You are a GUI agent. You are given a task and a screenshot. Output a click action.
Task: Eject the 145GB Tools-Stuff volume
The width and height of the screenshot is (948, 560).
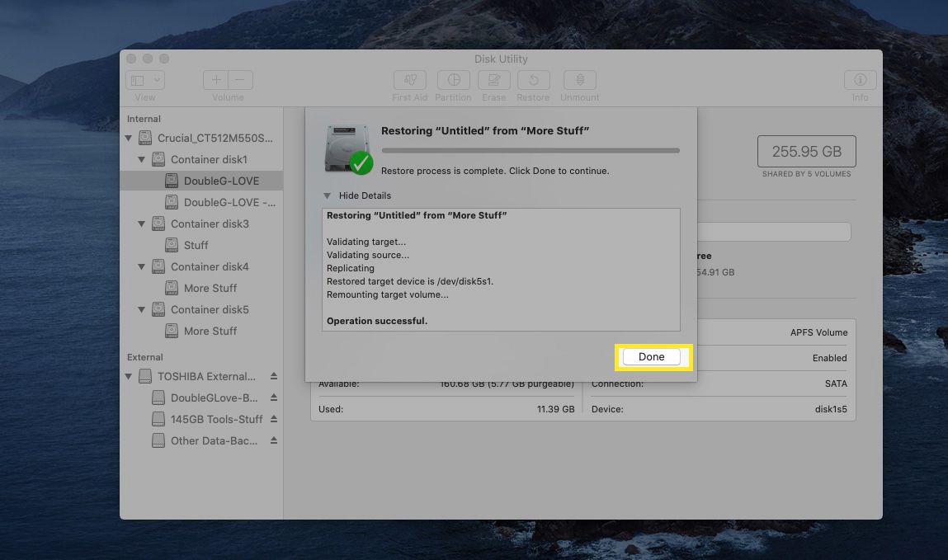click(274, 419)
